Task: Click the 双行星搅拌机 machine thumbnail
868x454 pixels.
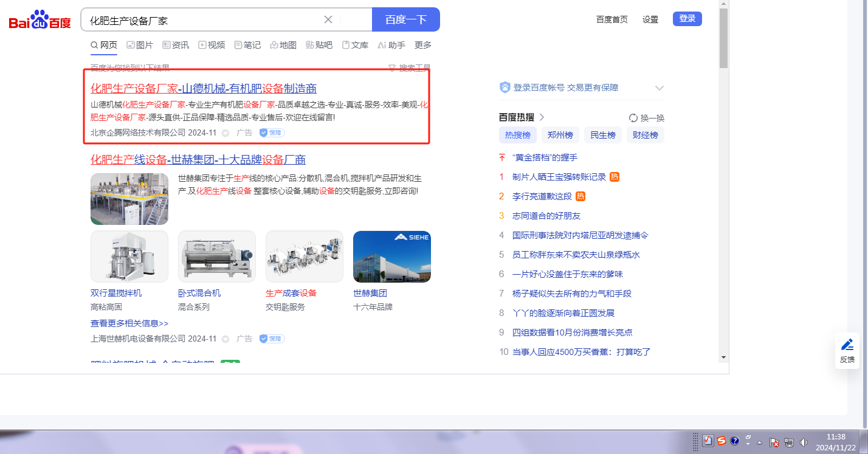Action: (129, 256)
